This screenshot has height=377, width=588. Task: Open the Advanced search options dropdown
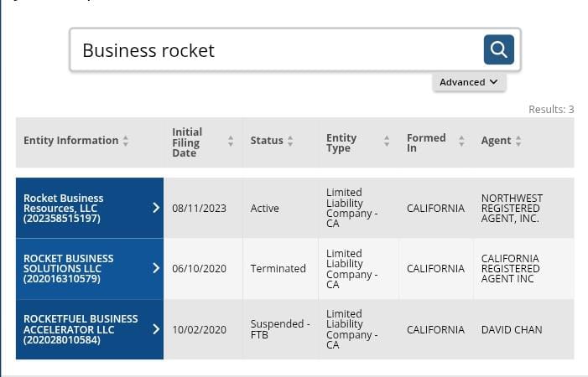point(469,82)
